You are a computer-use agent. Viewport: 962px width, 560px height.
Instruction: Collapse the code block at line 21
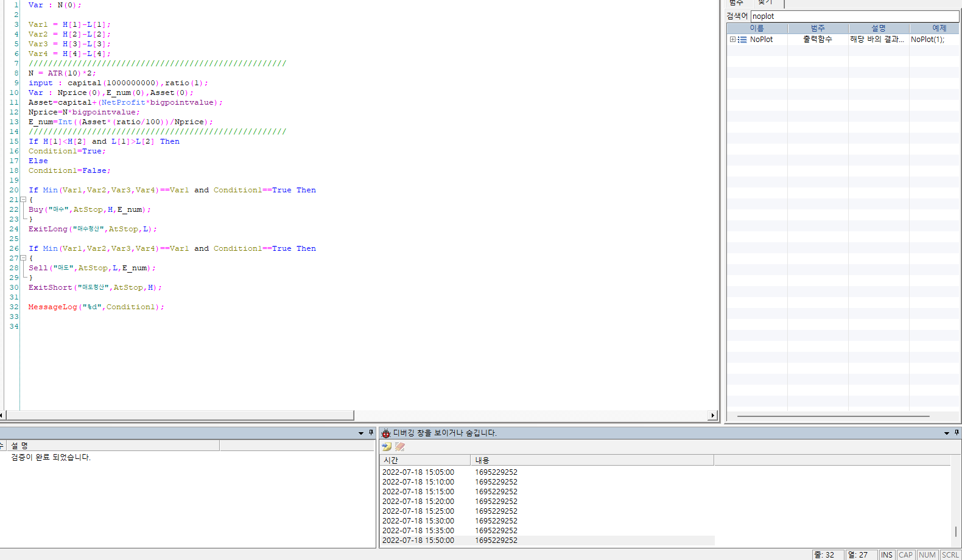click(x=23, y=200)
